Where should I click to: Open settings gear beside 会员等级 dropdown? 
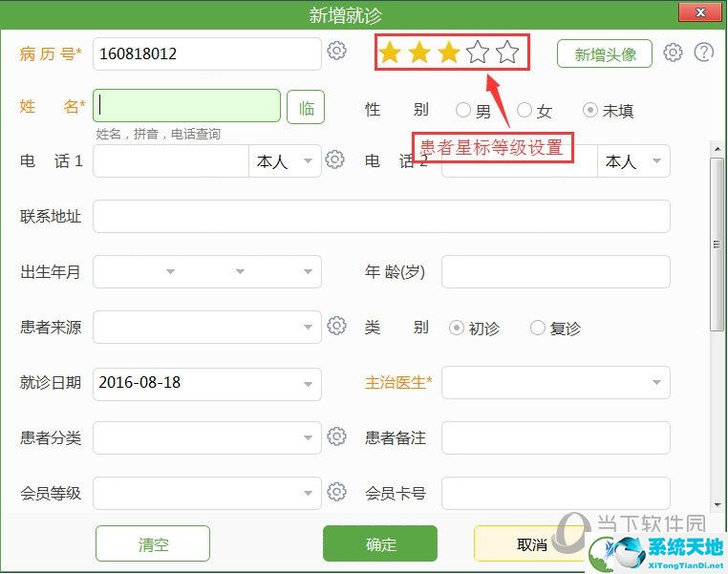336,492
